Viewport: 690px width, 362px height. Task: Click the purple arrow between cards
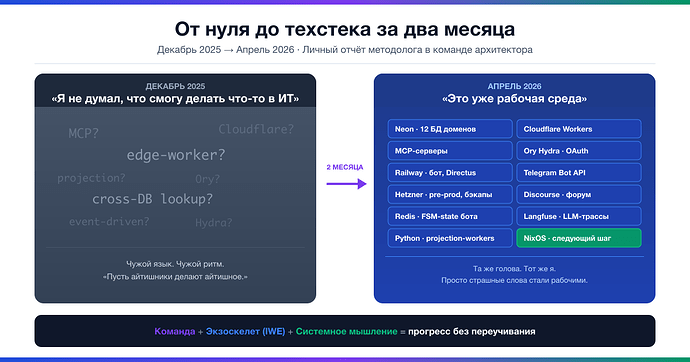(346, 184)
